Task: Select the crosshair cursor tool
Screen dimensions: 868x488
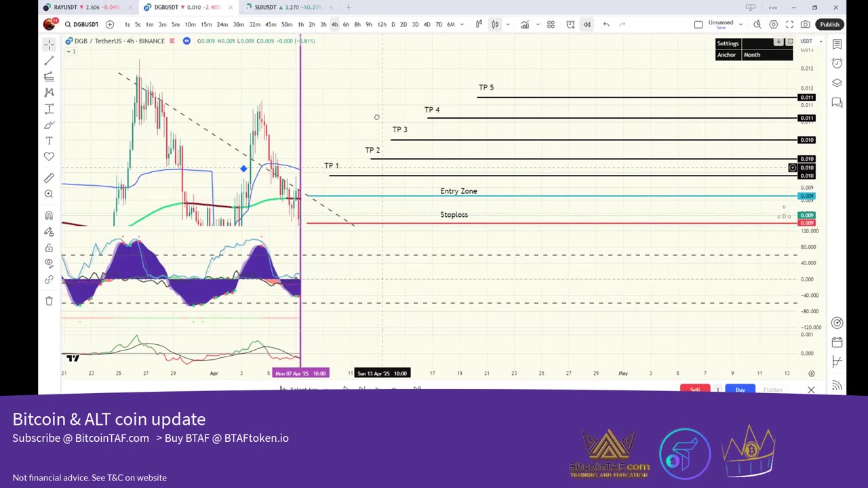Action: (49, 44)
